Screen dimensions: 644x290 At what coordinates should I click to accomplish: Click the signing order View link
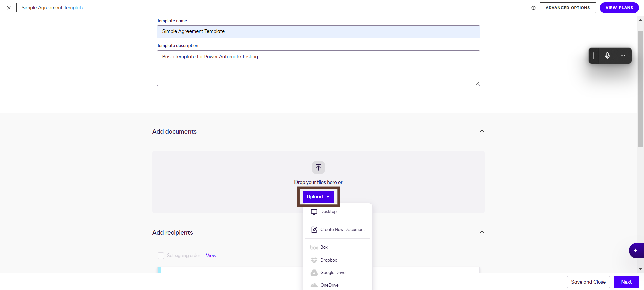pos(211,256)
